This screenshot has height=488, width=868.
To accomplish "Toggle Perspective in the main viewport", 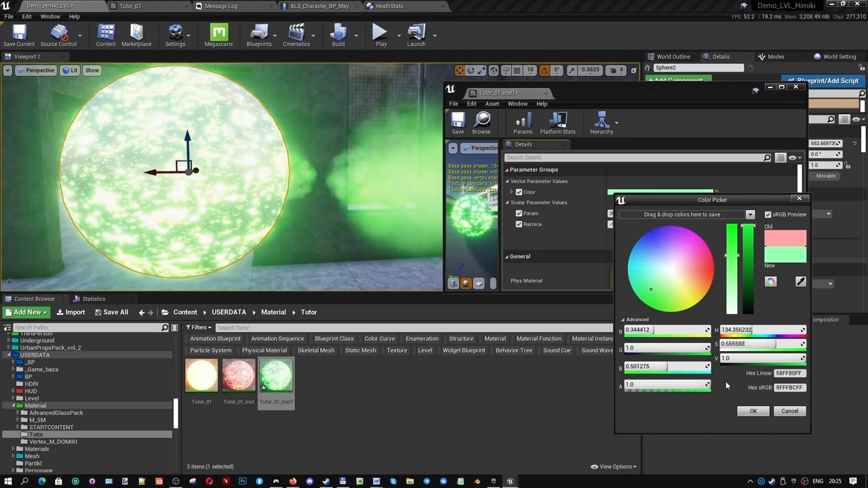I will tap(35, 70).
